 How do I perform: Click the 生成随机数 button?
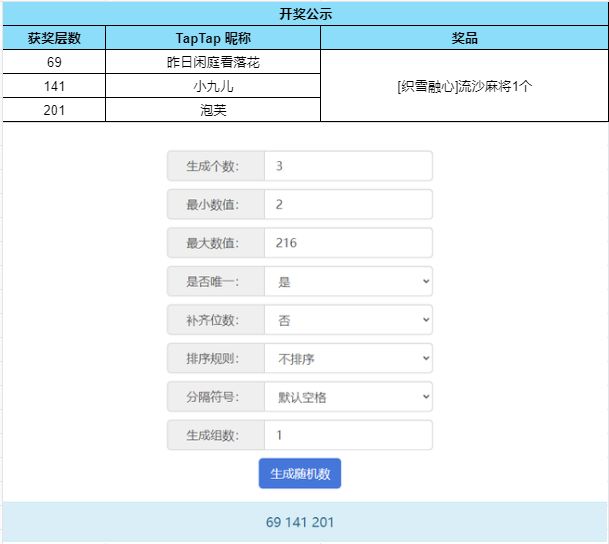tap(300, 473)
